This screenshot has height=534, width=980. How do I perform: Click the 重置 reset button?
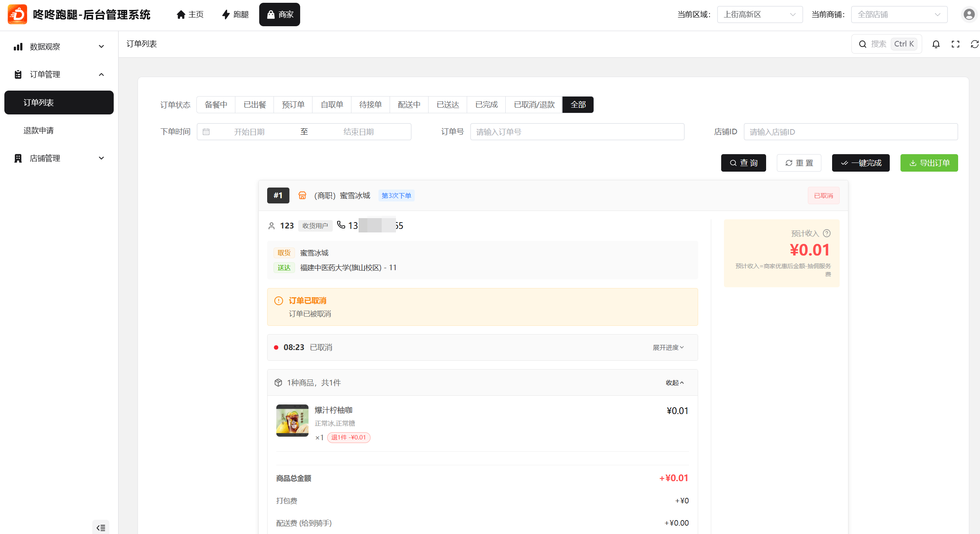click(x=799, y=163)
